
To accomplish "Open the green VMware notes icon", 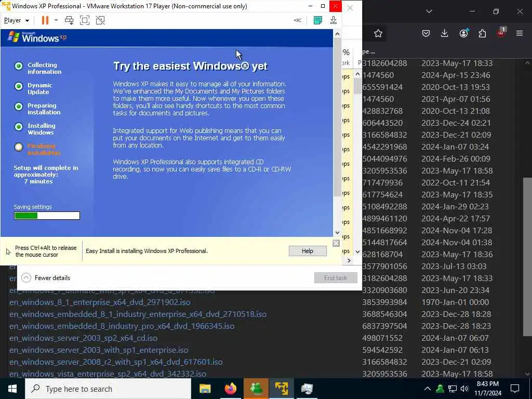I will tap(318, 20).
